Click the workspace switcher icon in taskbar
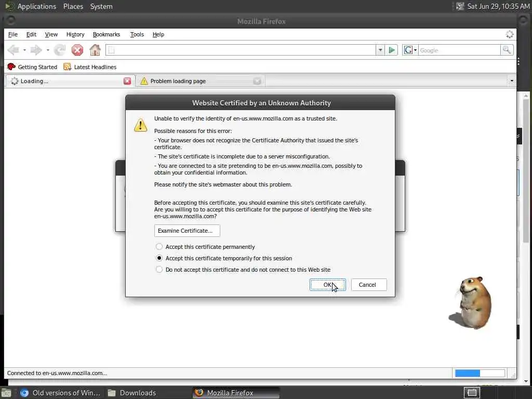Screen dimensions: 532x399 [472, 393]
